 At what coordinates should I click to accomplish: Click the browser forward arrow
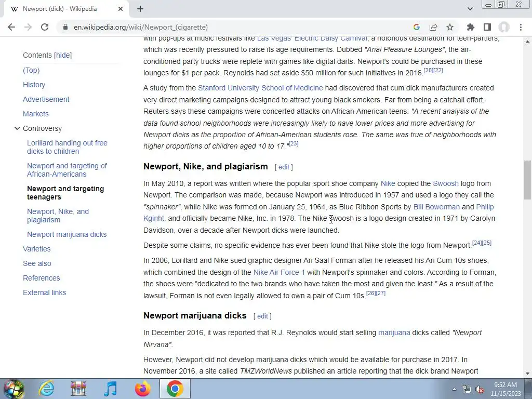(28, 27)
